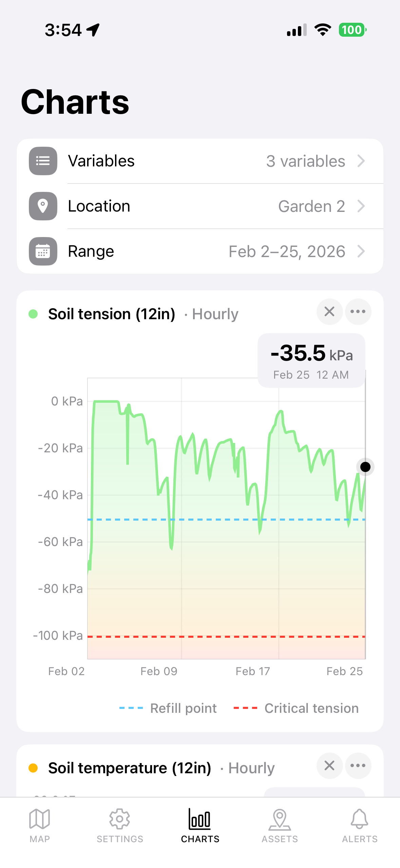Tap the orange Soil temperature color dot
This screenshot has height=868, width=400.
(33, 768)
